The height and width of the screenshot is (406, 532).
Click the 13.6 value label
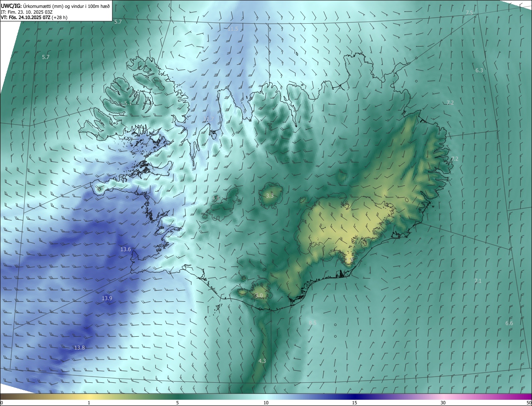[x=126, y=249]
